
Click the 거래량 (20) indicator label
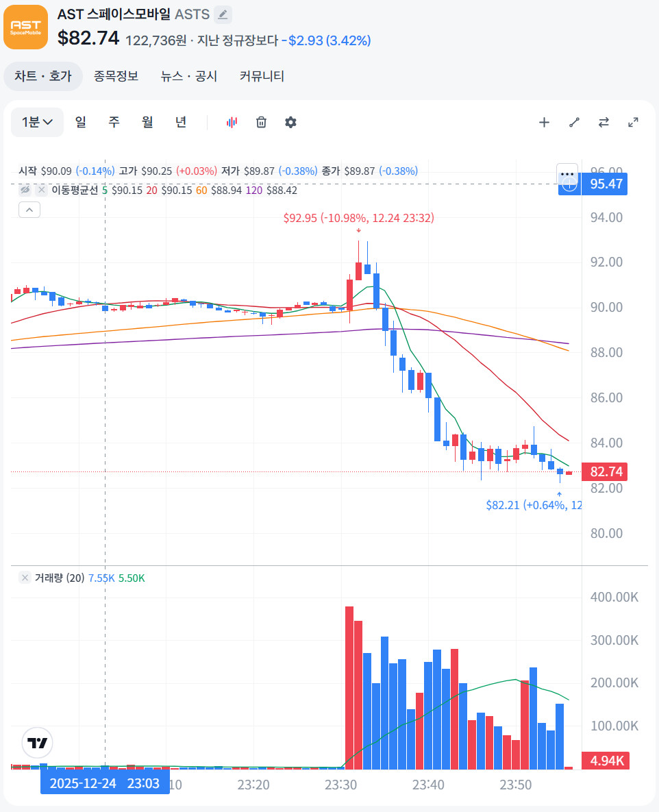(60, 578)
